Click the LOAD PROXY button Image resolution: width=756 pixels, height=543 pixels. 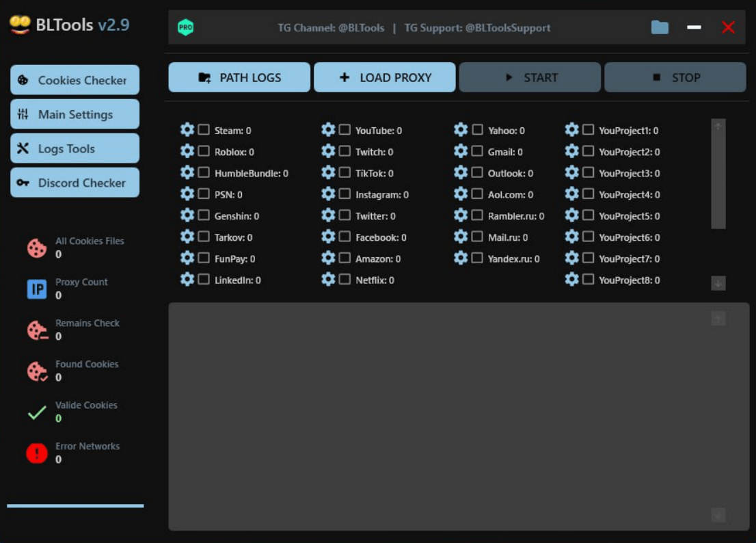384,77
